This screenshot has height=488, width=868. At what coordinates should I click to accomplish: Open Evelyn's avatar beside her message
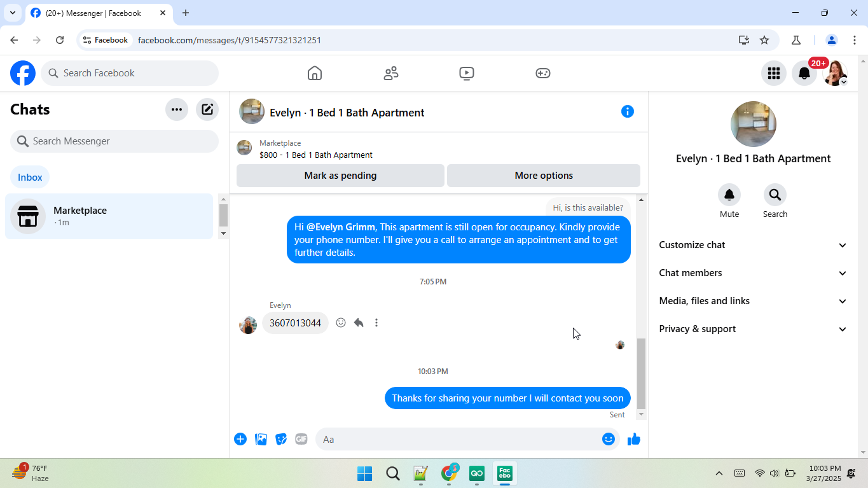pyautogui.click(x=248, y=324)
